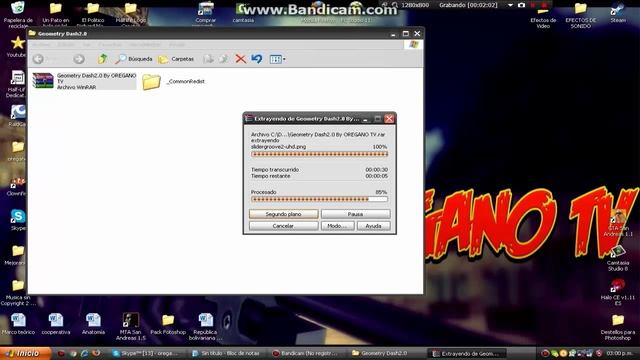Toggle the Carpetas folders pane
The width and height of the screenshot is (640, 360).
coord(176,59)
